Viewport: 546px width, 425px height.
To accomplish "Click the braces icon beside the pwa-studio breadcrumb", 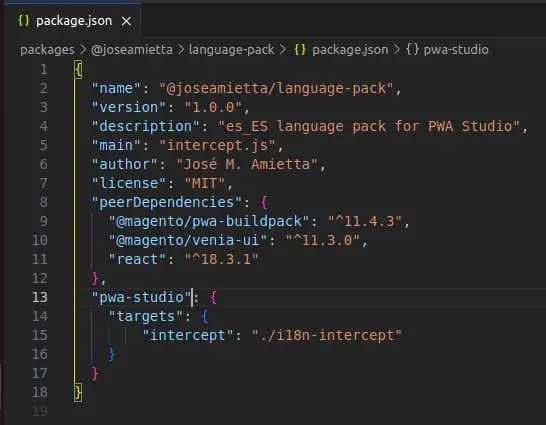I will coord(412,50).
